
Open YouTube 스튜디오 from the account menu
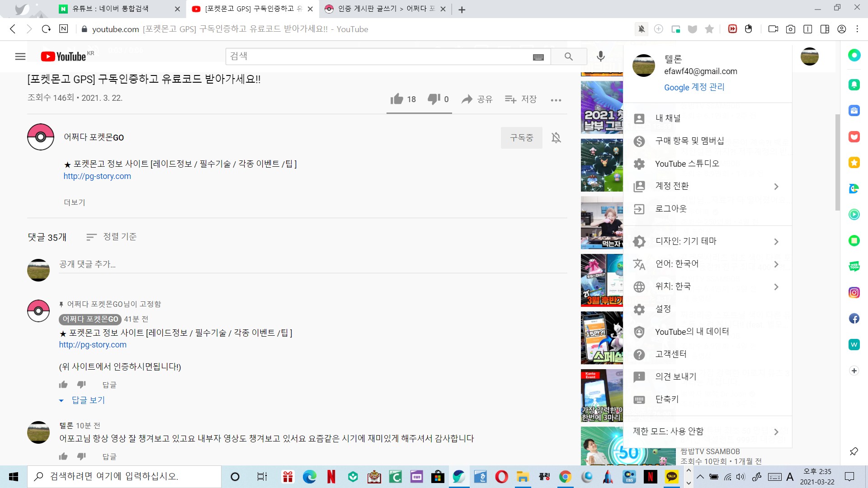tap(687, 164)
